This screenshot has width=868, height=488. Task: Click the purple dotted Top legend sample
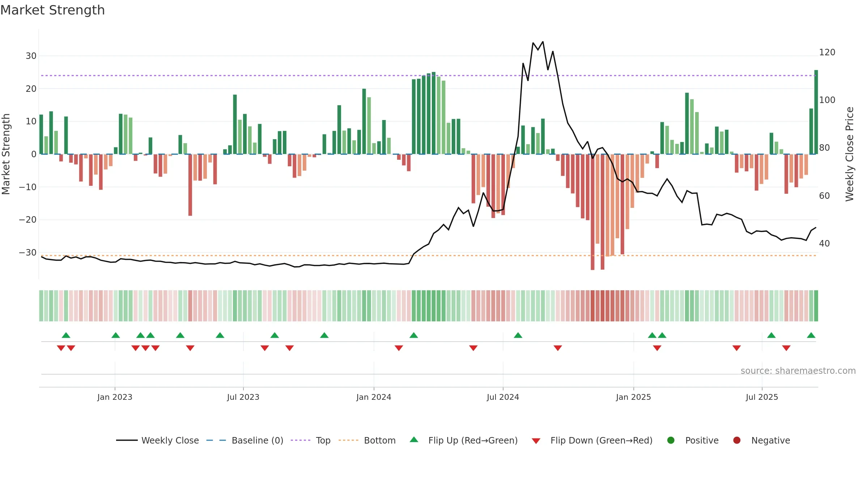pos(301,440)
